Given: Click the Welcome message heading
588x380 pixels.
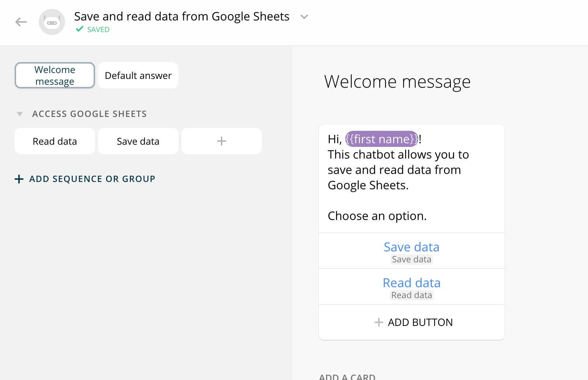Looking at the screenshot, I should (x=397, y=81).
